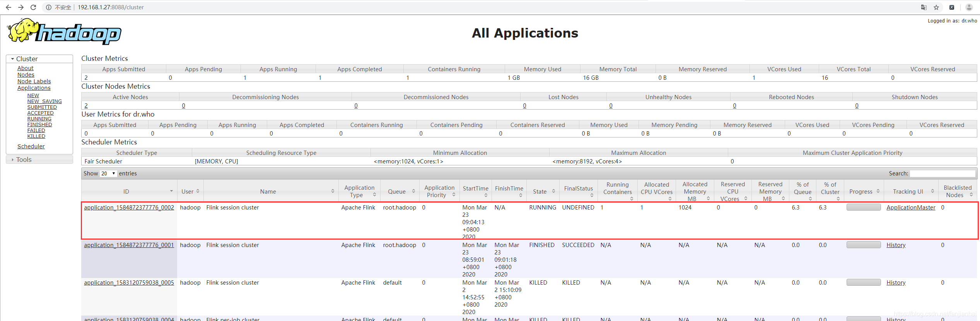980x321 pixels.
Task: Sort table by State column
Action: 543,191
